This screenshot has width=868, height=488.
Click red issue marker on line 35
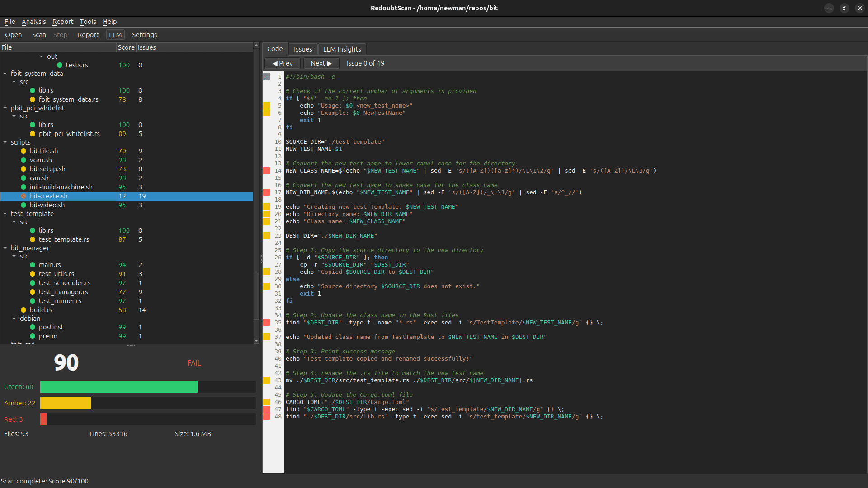(x=267, y=323)
